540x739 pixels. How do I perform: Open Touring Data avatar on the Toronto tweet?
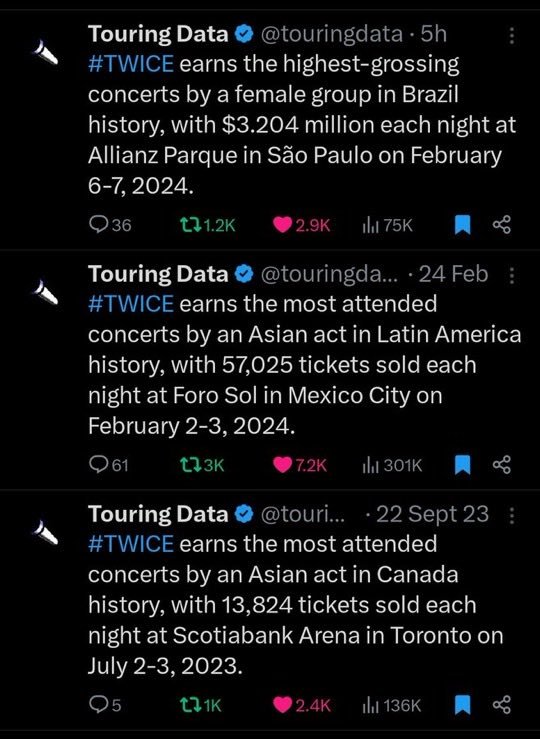pos(46,531)
